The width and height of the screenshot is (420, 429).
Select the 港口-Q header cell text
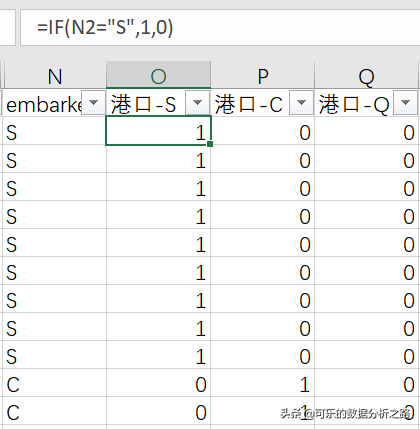pyautogui.click(x=354, y=104)
